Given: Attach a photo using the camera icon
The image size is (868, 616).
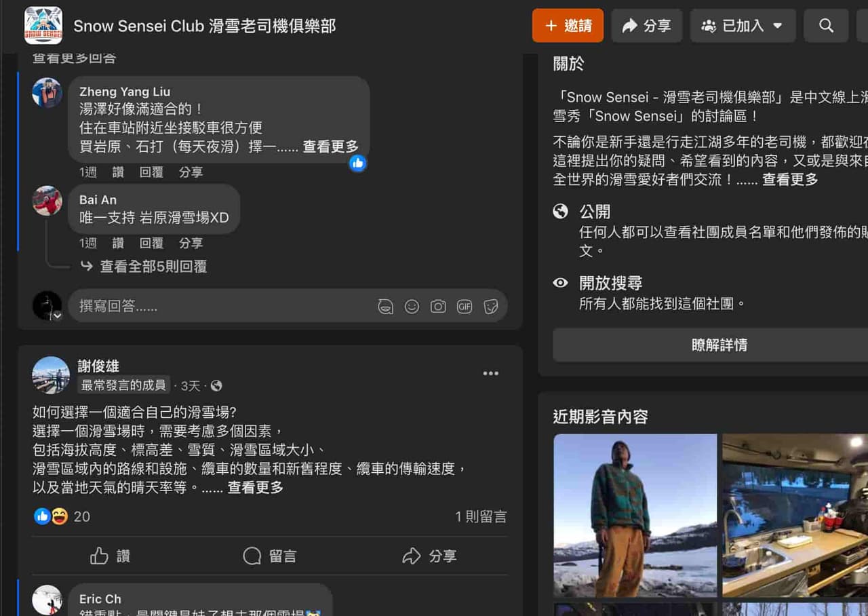Looking at the screenshot, I should 438,307.
